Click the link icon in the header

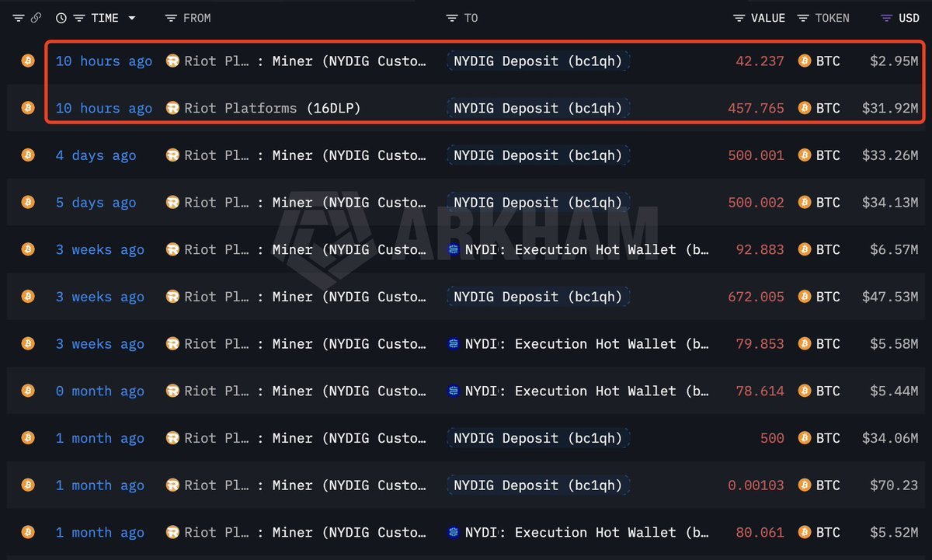pos(36,18)
